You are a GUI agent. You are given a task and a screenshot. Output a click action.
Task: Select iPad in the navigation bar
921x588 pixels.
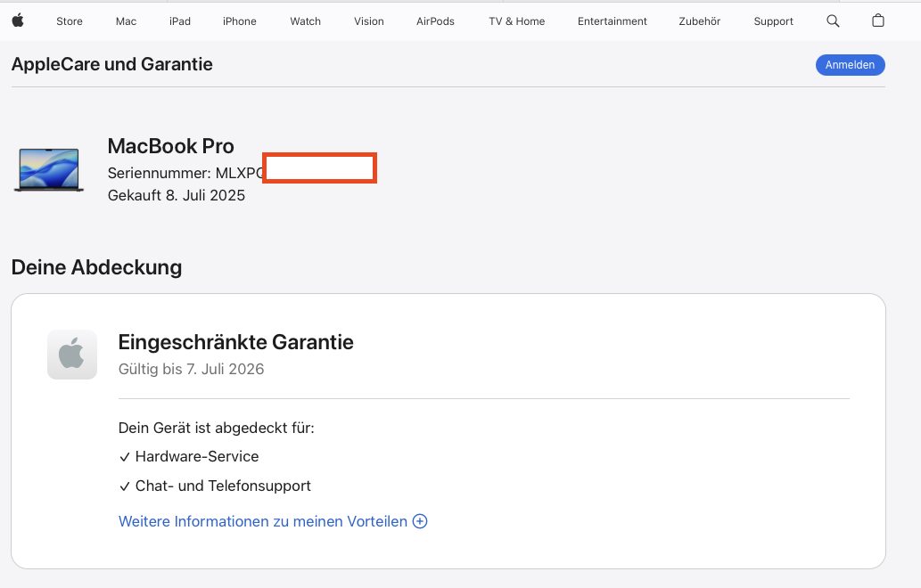(x=180, y=21)
